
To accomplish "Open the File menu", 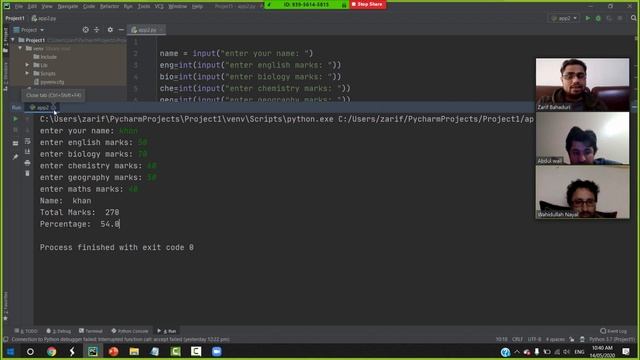I will (19, 7).
